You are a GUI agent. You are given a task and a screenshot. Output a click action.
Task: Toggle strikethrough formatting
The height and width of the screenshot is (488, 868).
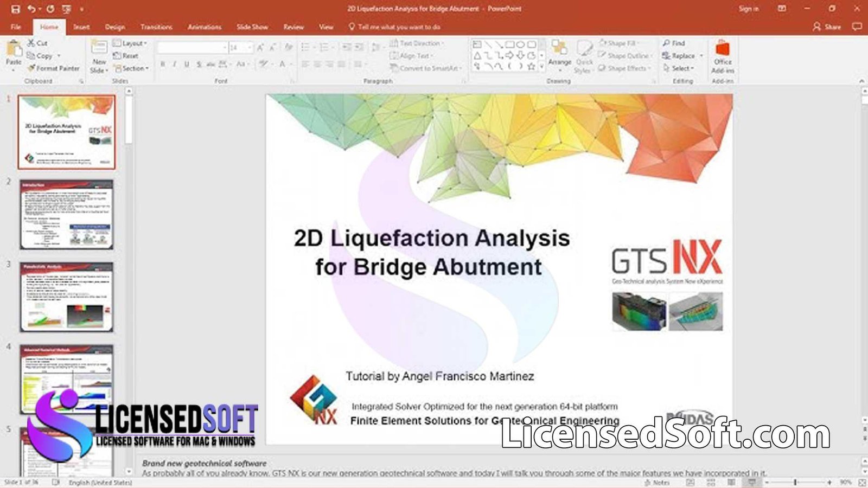(x=210, y=64)
